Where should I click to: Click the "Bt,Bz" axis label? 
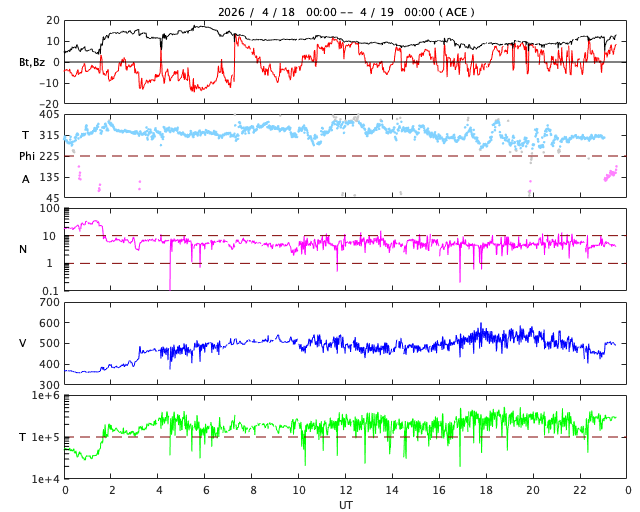coord(32,62)
